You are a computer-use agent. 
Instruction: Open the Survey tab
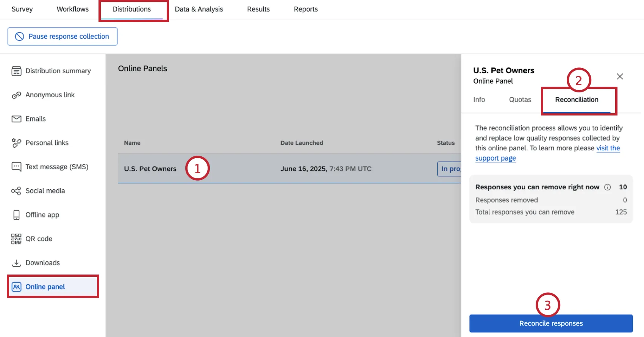22,9
